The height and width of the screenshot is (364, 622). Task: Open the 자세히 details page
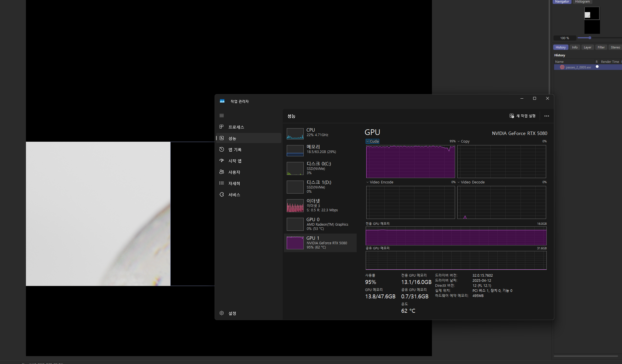(249, 183)
